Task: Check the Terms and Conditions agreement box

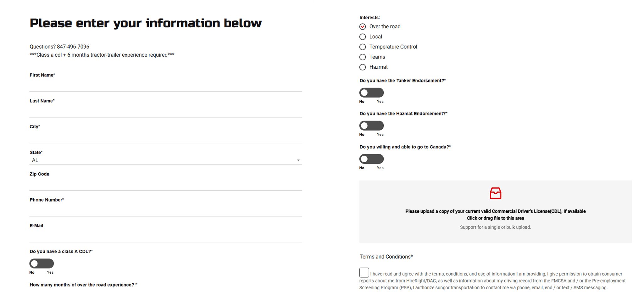Action: (364, 272)
